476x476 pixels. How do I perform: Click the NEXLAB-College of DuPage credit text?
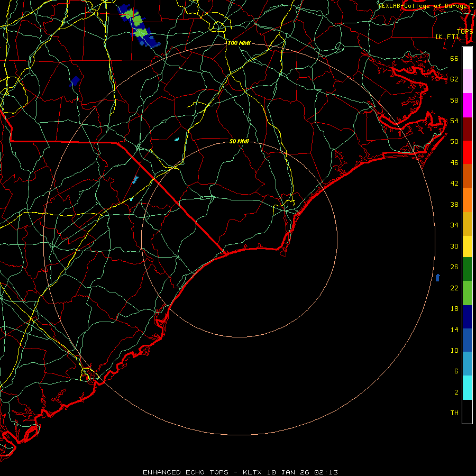click(425, 6)
